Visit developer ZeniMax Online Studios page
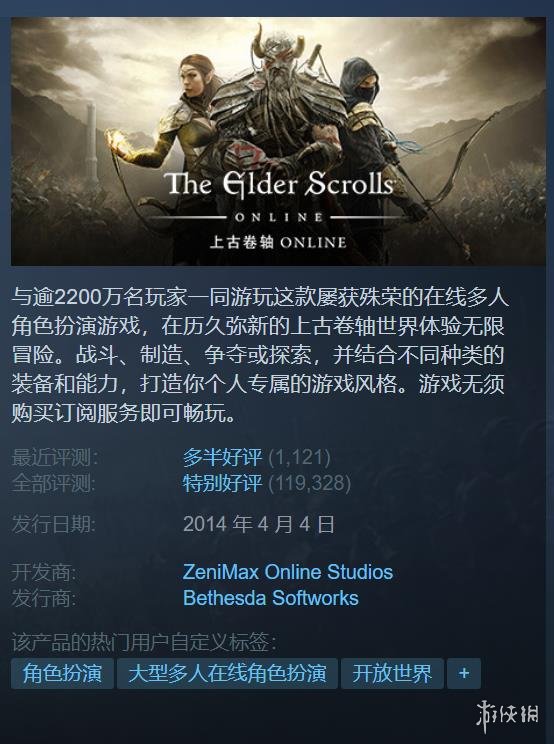 (288, 572)
